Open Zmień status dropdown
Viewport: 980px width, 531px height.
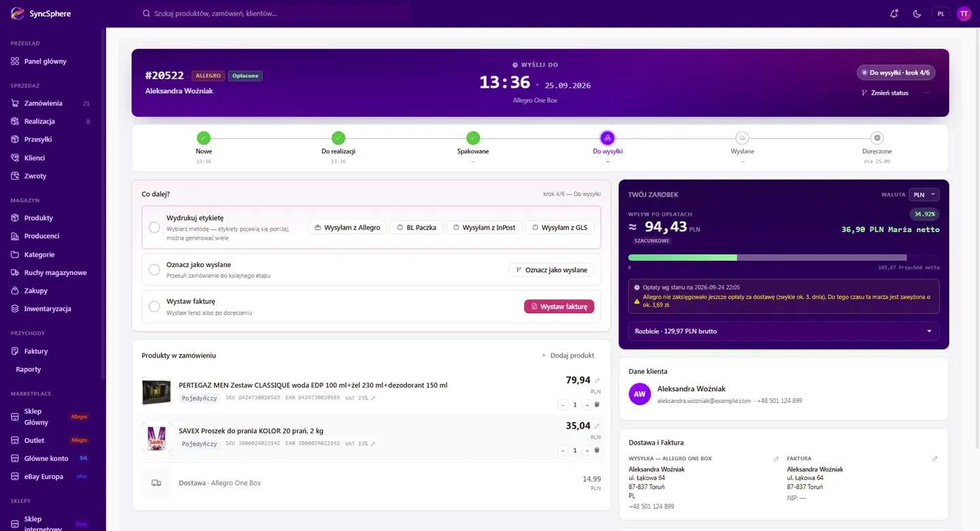[x=885, y=93]
